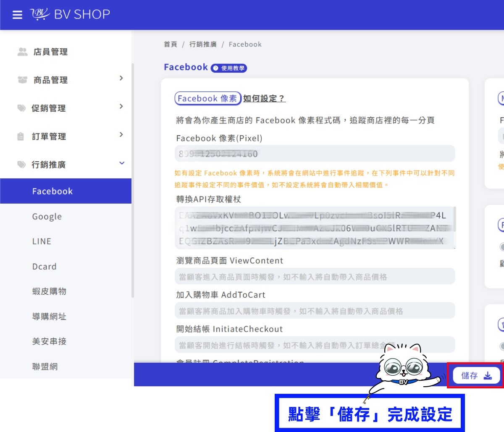Viewport: 504px width, 432px height.
Task: Click the orange Facebook 像素 tracking note
Action: (x=315, y=179)
